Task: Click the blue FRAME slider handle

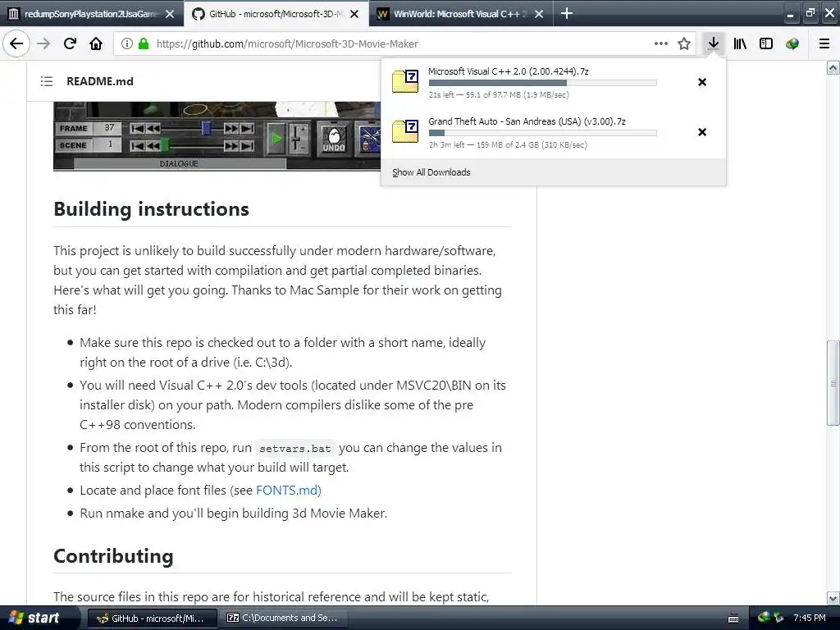Action: point(206,128)
